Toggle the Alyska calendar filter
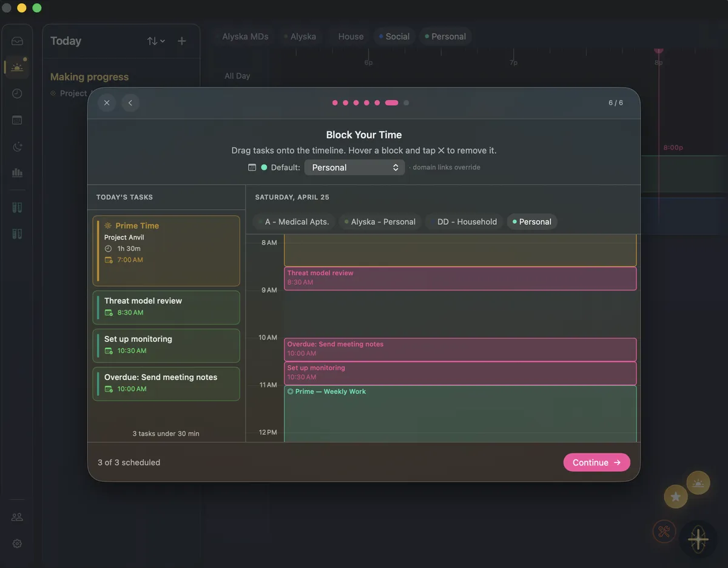728x568 pixels. [x=301, y=36]
